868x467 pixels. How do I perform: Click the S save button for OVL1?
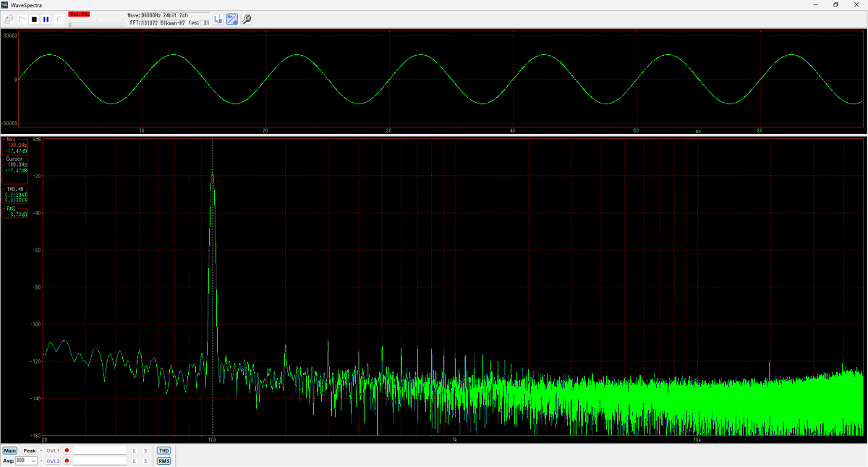point(145,450)
